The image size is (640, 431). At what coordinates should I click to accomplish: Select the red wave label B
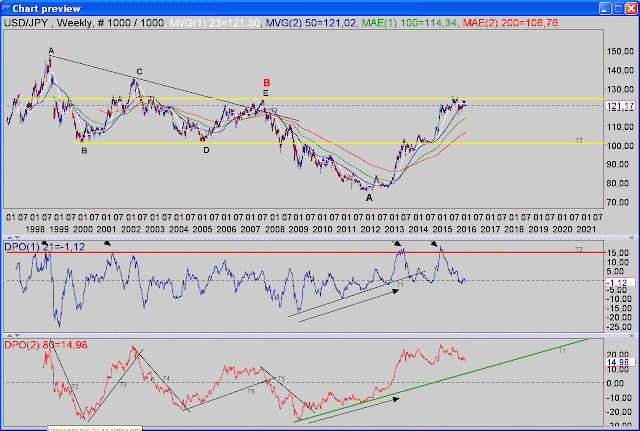[x=267, y=83]
